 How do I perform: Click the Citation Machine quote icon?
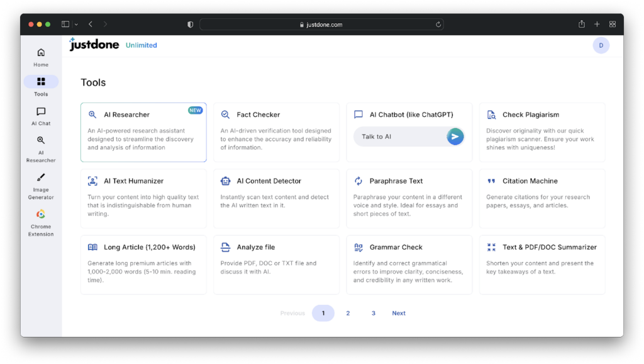point(491,181)
